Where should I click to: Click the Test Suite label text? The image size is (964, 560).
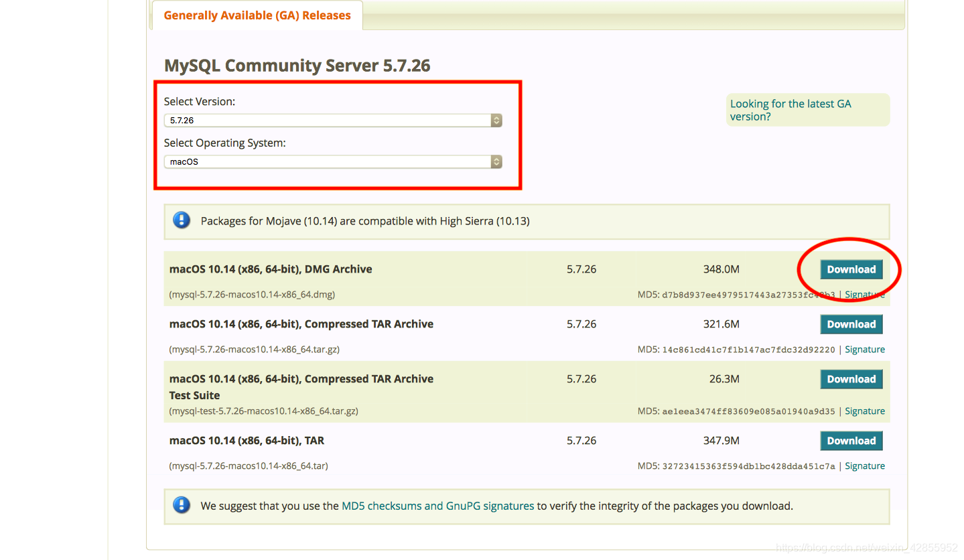pyautogui.click(x=195, y=395)
